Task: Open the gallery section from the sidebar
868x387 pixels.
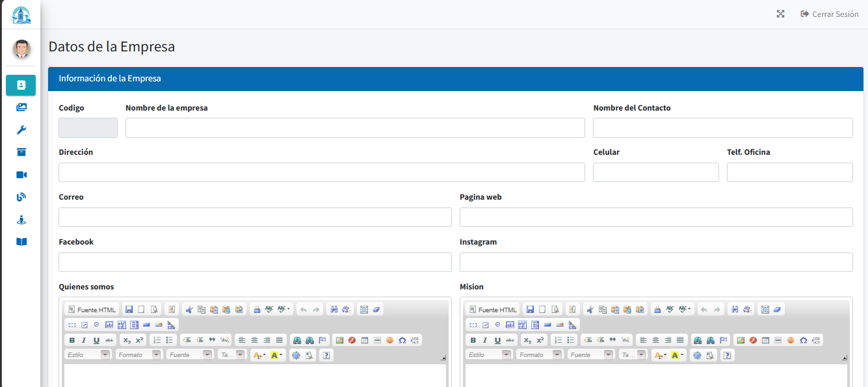Action: 21,107
